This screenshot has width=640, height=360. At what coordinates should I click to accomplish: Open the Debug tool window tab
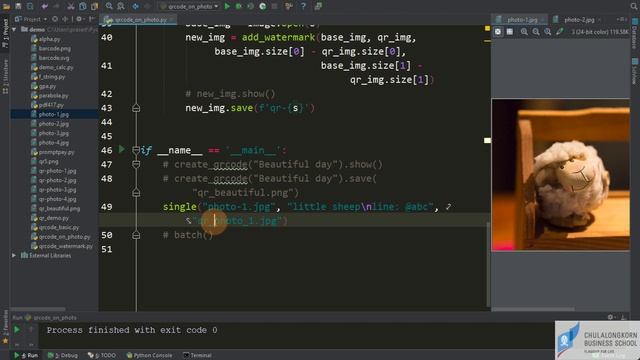pos(62,355)
